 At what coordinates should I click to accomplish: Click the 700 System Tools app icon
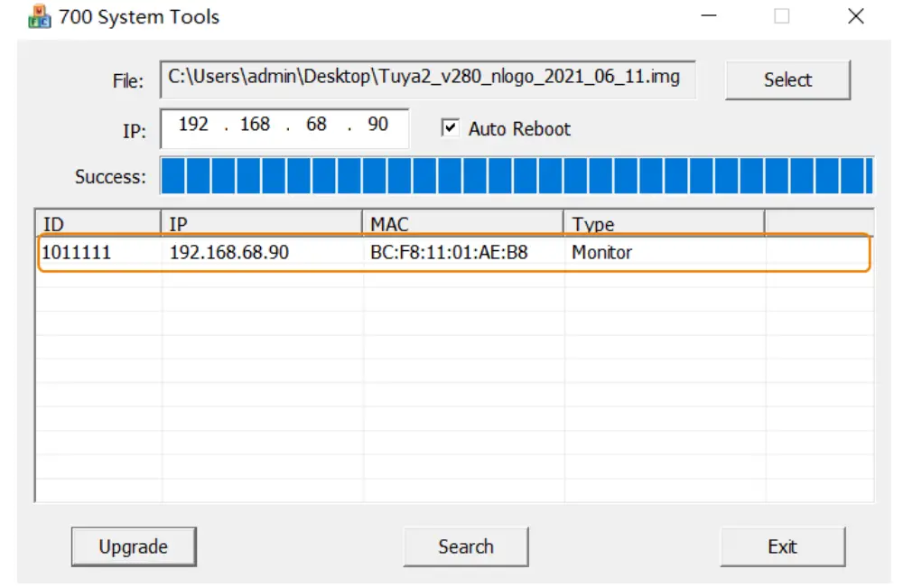coord(39,17)
